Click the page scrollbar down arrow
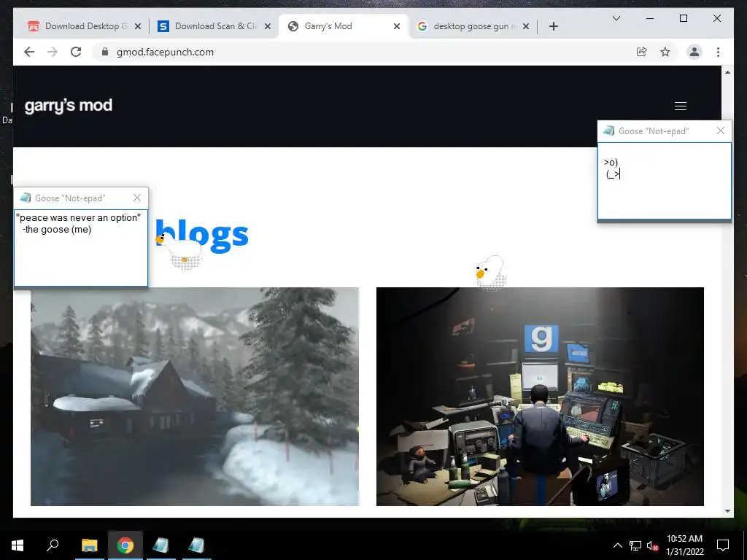This screenshot has height=560, width=747. pos(727,511)
